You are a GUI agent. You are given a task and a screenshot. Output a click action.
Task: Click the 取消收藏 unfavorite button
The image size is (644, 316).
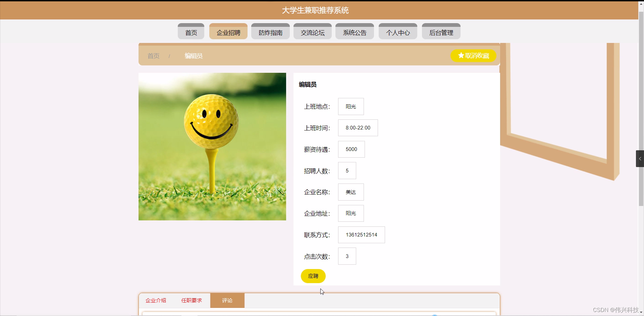coord(473,55)
